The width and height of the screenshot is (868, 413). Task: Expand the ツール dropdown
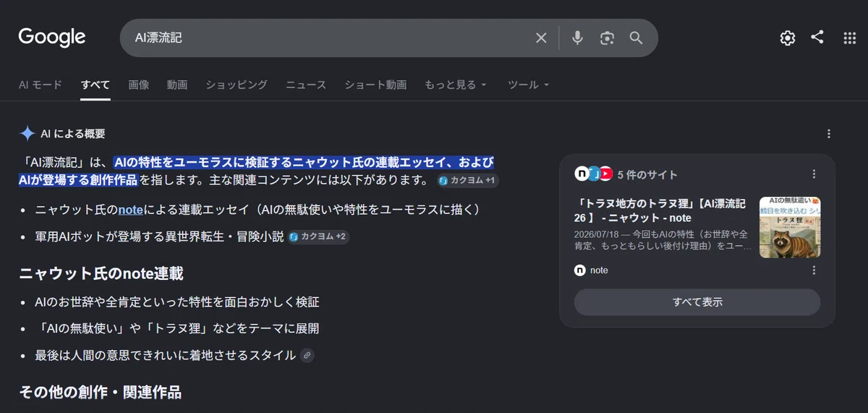(x=529, y=85)
